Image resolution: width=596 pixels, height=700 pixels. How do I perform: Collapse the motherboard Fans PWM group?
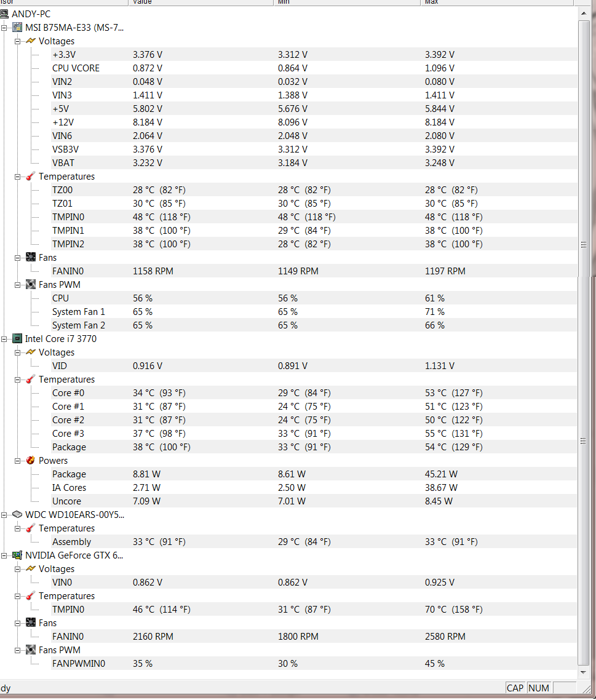pyautogui.click(x=17, y=285)
